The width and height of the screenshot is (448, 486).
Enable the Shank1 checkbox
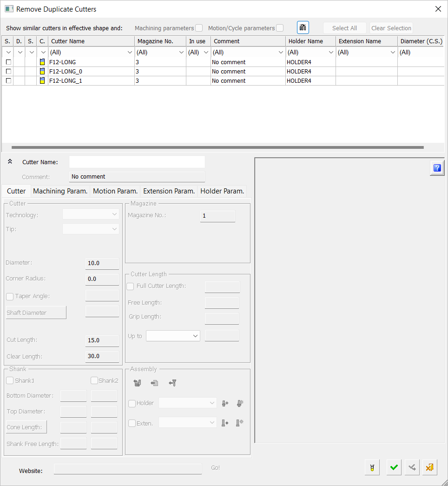click(x=10, y=380)
